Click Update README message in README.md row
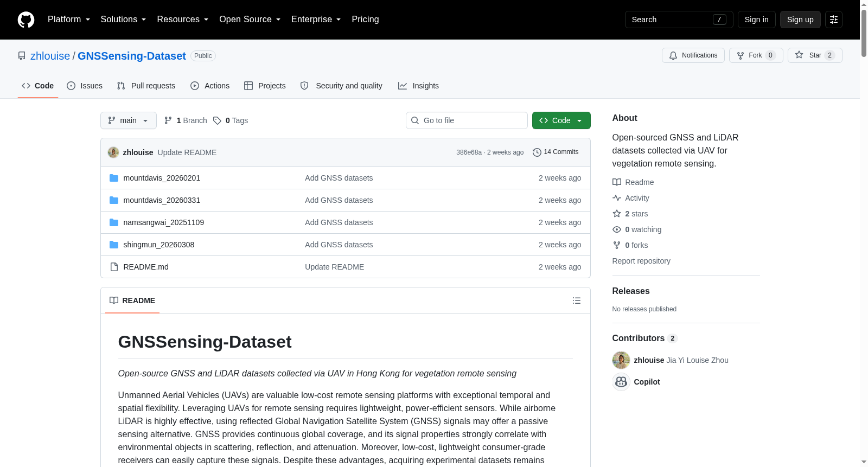Viewport: 868px width, 467px height. [x=335, y=267]
